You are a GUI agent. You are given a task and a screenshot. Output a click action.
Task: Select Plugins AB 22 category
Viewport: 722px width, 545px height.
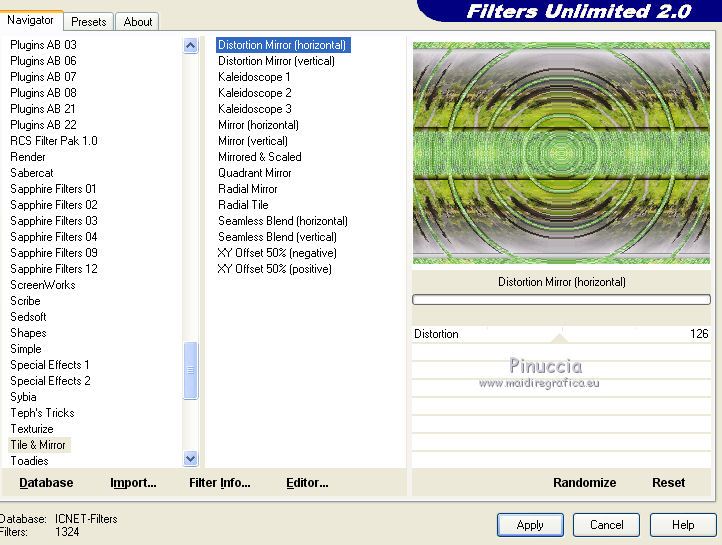43,125
